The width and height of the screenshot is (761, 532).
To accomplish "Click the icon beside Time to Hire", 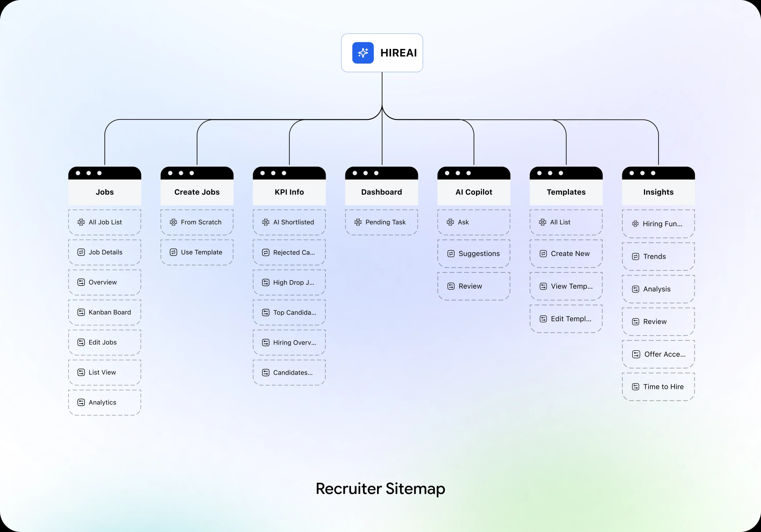I will pyautogui.click(x=636, y=387).
